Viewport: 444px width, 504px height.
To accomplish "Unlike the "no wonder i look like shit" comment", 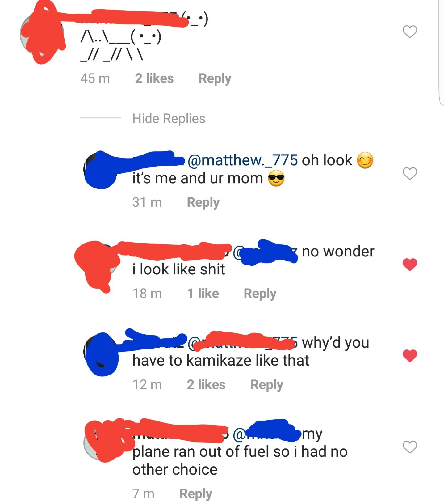I will click(410, 265).
